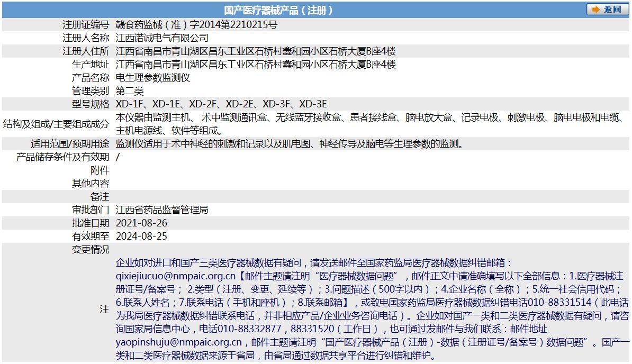Click the 变更情况 label
The width and height of the screenshot is (632, 364).
[x=91, y=249]
